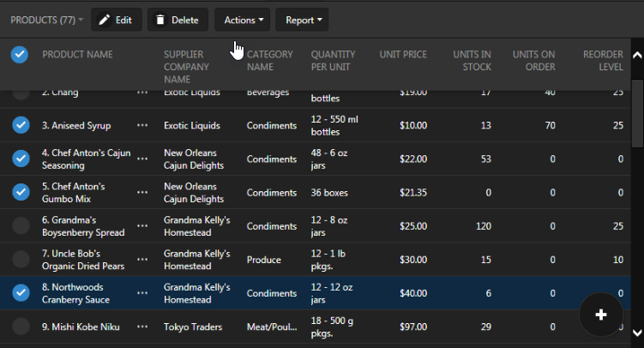Image resolution: width=644 pixels, height=348 pixels.
Task: Select the Uncle Bob's Organic Dried Pears checkbox
Action: 21,260
